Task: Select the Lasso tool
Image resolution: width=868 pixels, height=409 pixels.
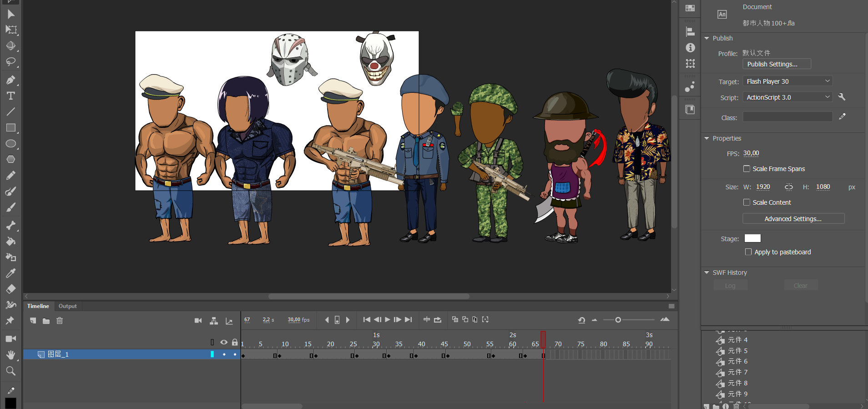Action: (11, 62)
